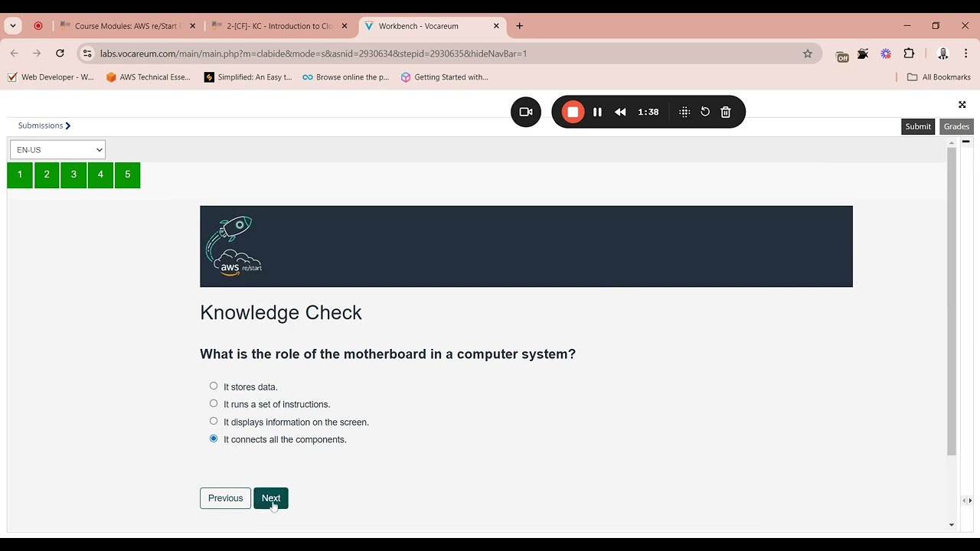Image resolution: width=980 pixels, height=551 pixels.
Task: Go forward in browser history
Action: point(37,54)
